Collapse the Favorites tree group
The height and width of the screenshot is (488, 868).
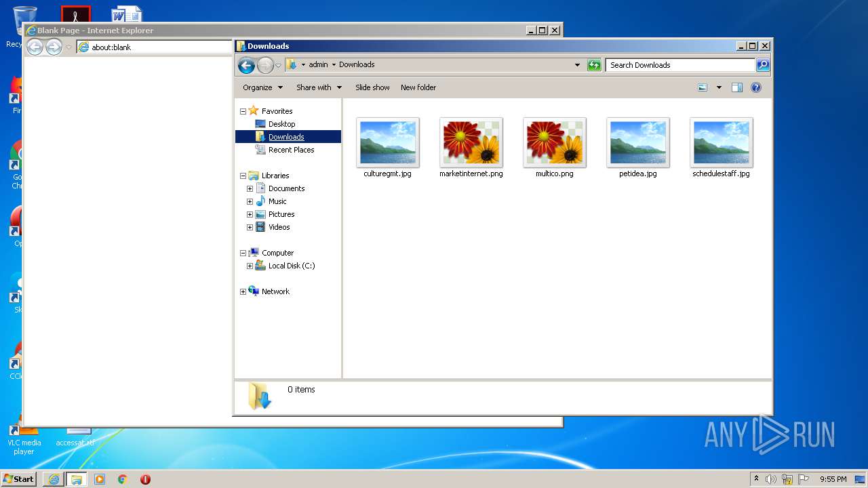point(243,111)
